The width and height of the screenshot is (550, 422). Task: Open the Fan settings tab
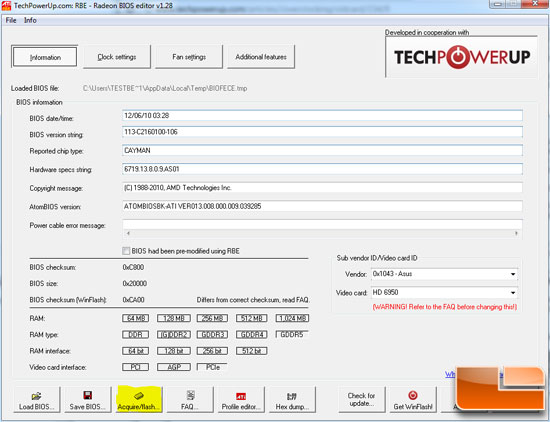click(x=189, y=57)
